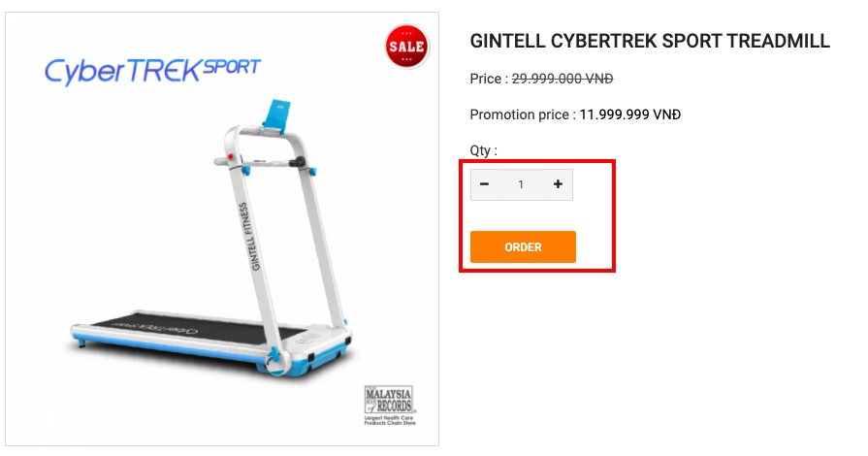Click the black knob on treadmill handlebar
The image size is (868, 456).
pyautogui.click(x=299, y=162)
